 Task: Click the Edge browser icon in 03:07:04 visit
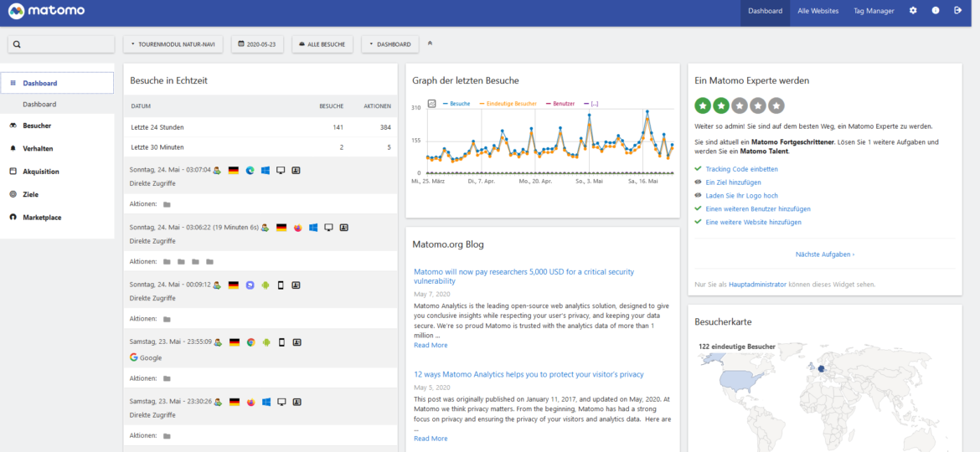[250, 170]
